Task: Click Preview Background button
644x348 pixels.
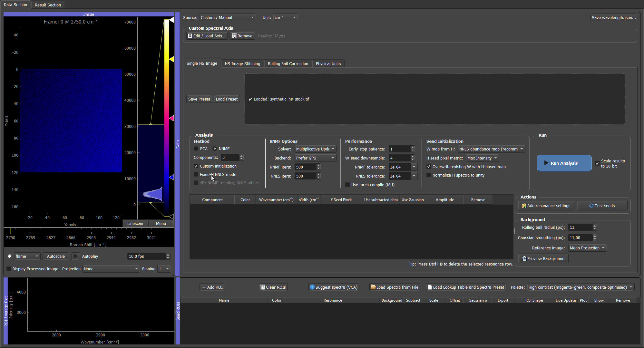Action: tap(543, 258)
